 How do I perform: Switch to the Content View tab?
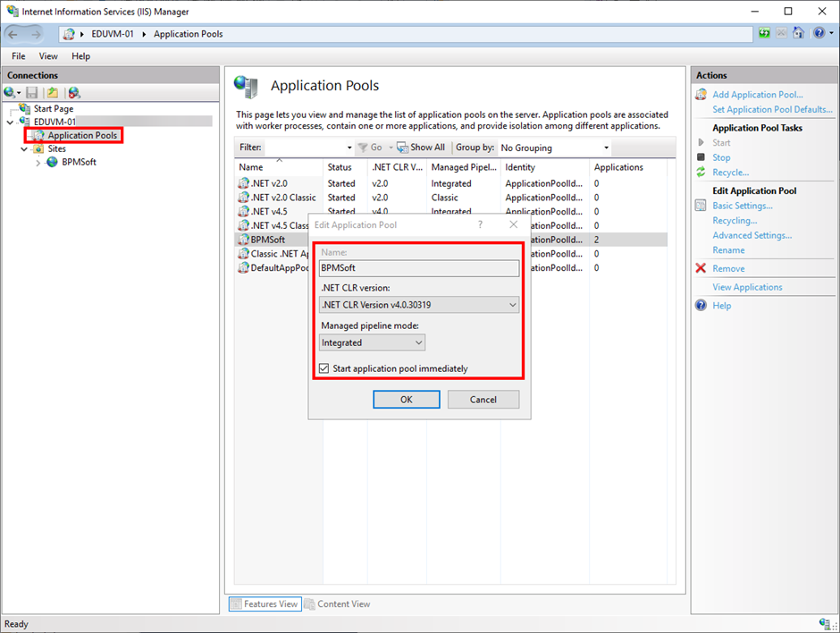click(x=338, y=604)
